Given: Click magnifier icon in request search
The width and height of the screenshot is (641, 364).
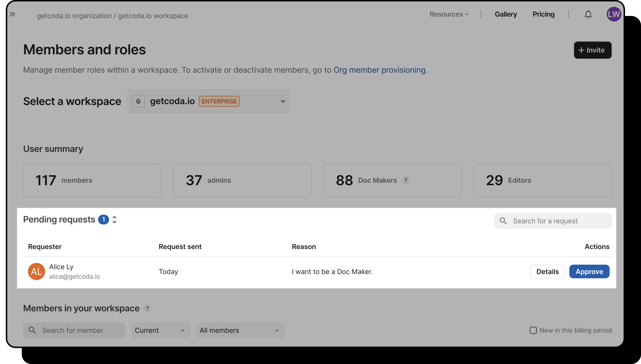Looking at the screenshot, I should (x=503, y=221).
